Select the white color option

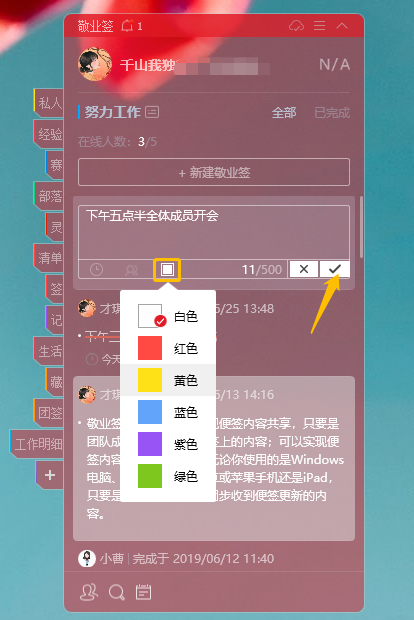[x=168, y=316]
